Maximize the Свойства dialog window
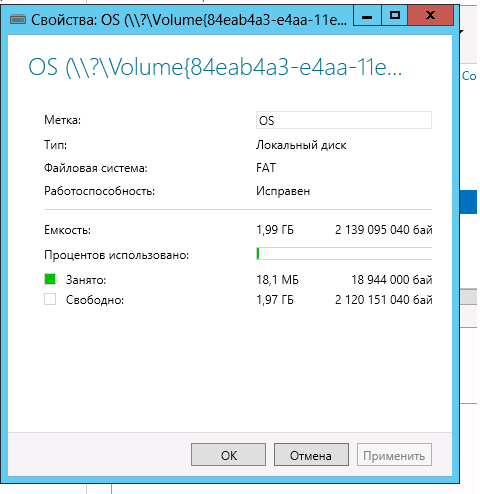Image resolution: width=480 pixels, height=494 pixels. pos(395,16)
